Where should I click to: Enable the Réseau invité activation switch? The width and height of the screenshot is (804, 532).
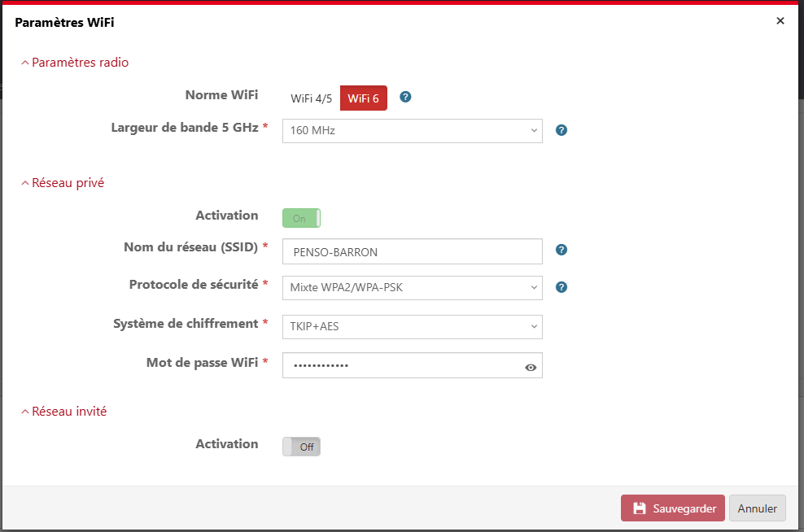coord(301,447)
